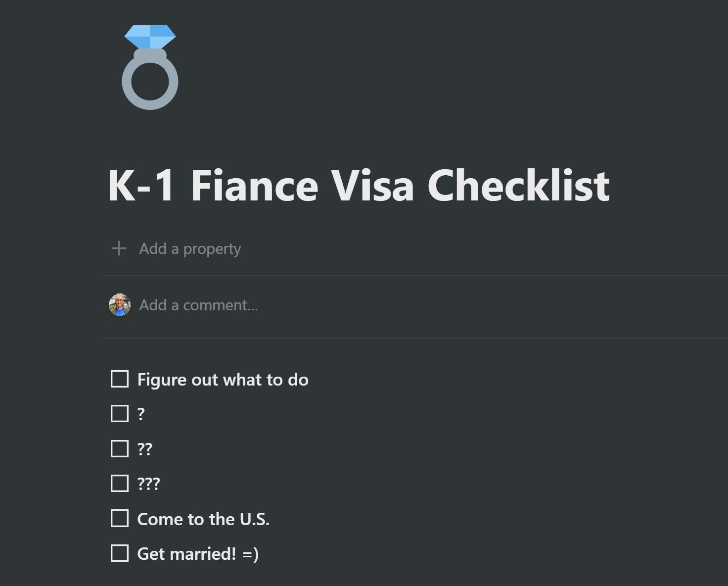The image size is (728, 586).
Task: Click the "Get married! =)" item text
Action: point(197,554)
